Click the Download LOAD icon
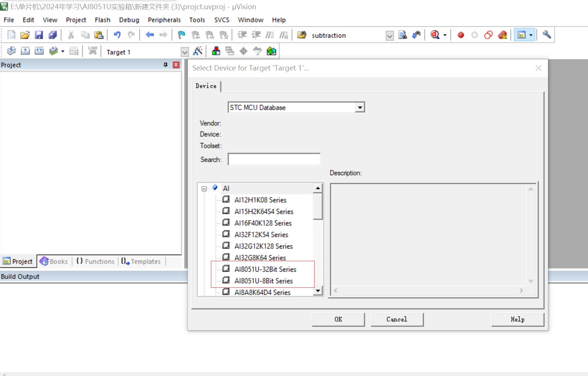 (93, 51)
